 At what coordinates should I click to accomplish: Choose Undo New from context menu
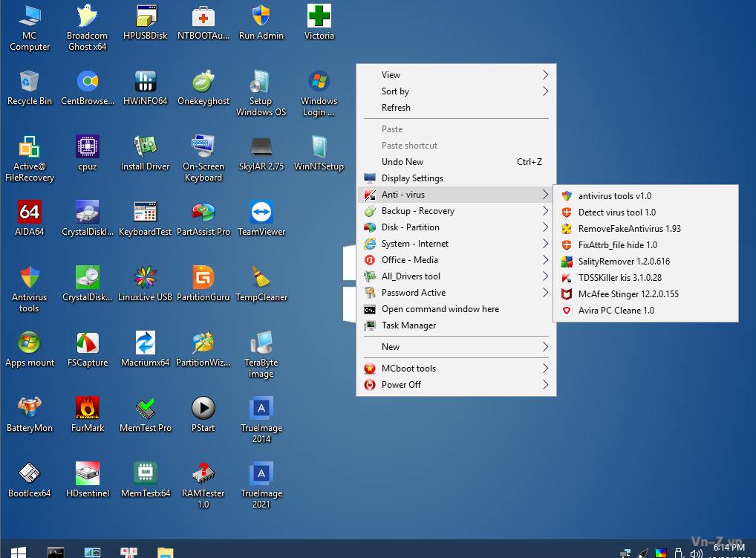[x=456, y=161]
